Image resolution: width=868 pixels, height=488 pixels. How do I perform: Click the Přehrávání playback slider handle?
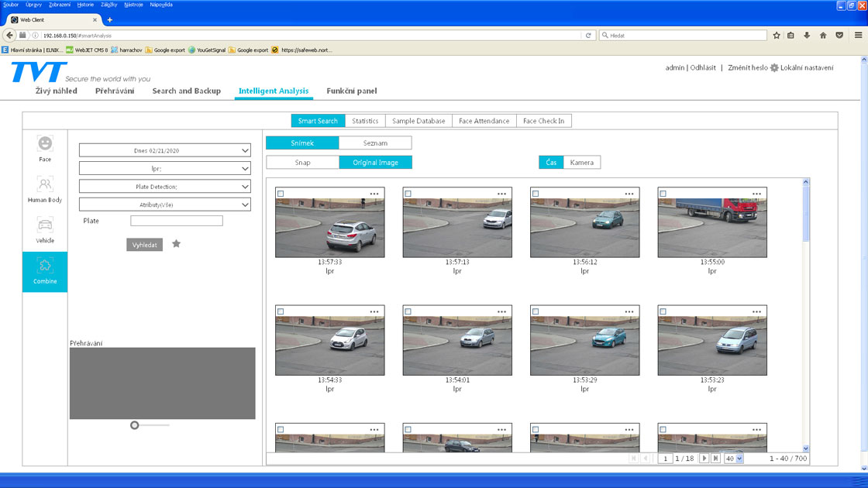pyautogui.click(x=135, y=425)
